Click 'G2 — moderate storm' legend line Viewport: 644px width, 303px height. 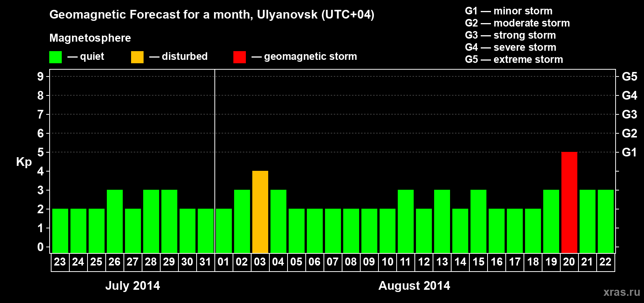coord(517,23)
